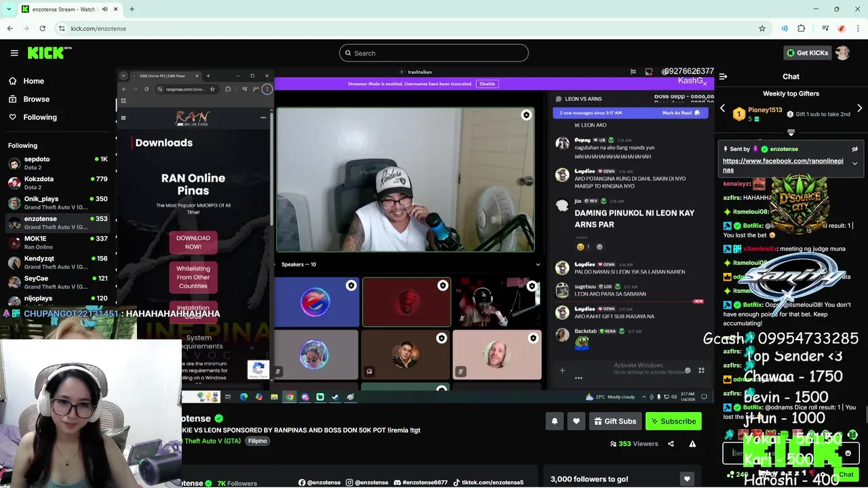Hide the pinned chat message
The image size is (868, 488).
pos(854,149)
